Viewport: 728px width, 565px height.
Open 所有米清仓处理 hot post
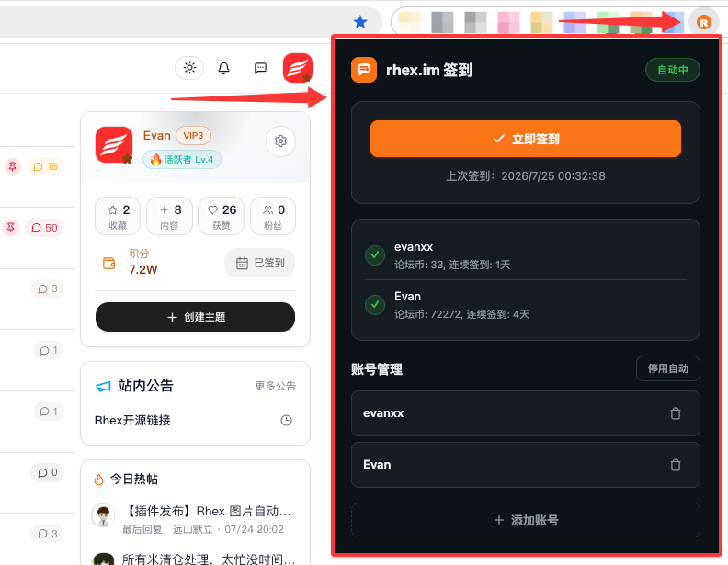coord(209,559)
